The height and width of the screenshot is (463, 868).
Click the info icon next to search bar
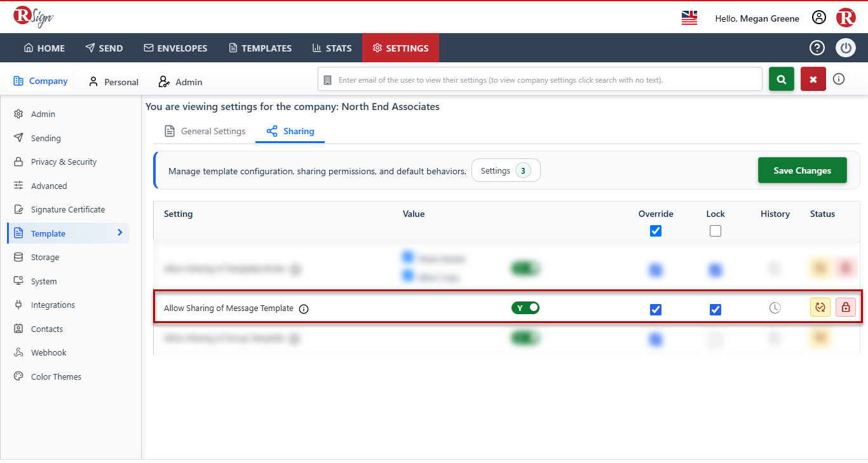pos(839,79)
